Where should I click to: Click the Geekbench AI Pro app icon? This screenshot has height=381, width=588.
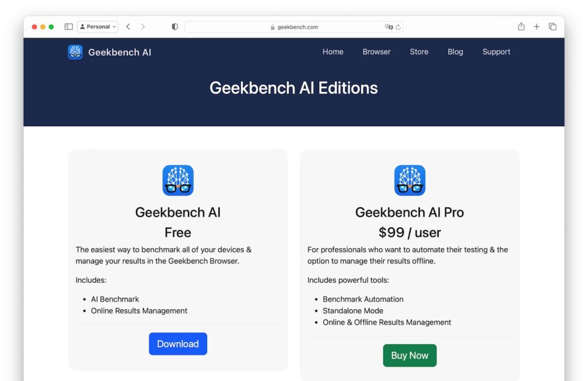pyautogui.click(x=409, y=180)
